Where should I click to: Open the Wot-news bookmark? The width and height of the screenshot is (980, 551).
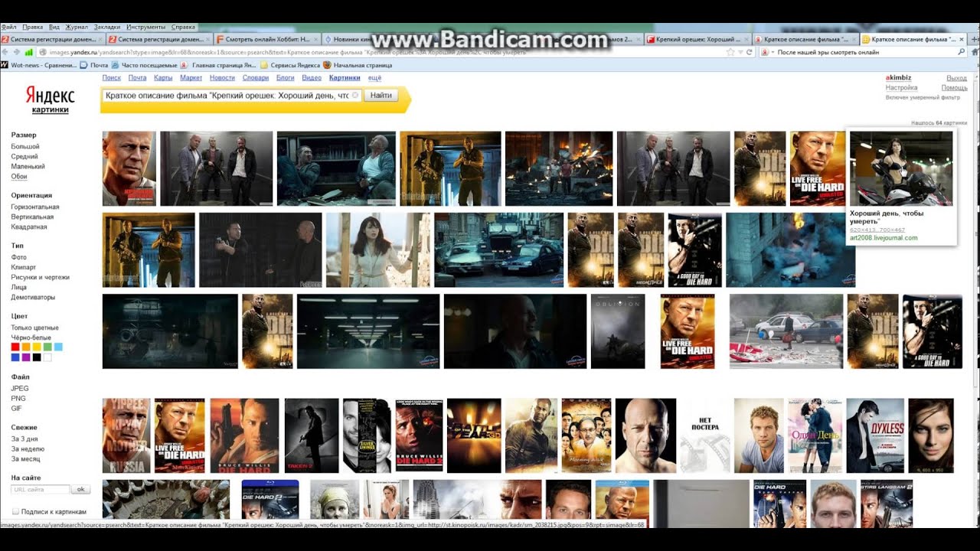click(38, 65)
